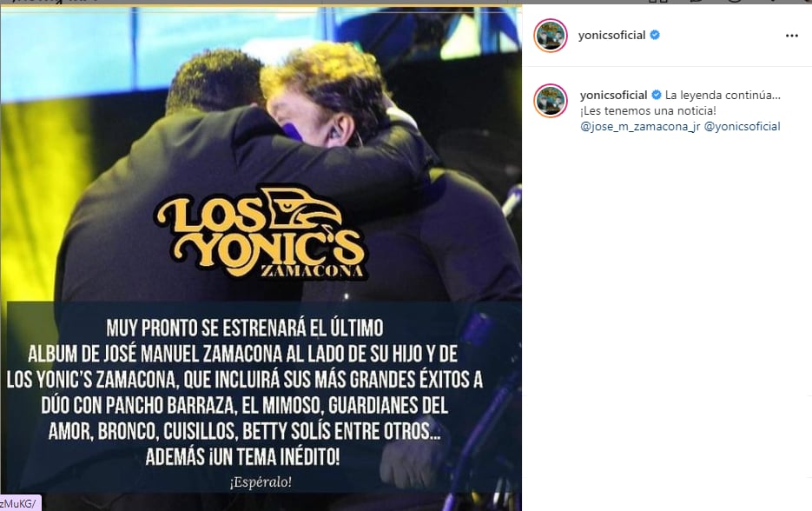Click the post photo of two men hugging
Viewport: 812px width, 511px height.
261,156
